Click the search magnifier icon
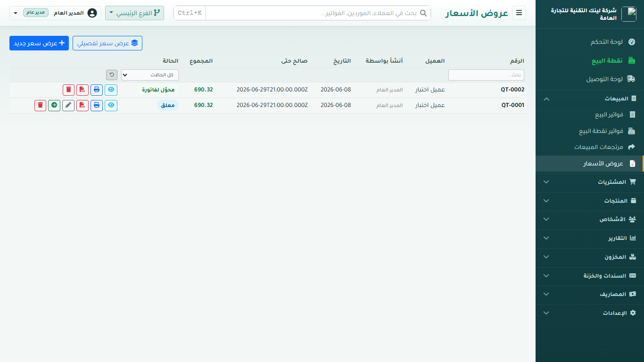Viewport: 644px width, 362px height. (x=423, y=13)
